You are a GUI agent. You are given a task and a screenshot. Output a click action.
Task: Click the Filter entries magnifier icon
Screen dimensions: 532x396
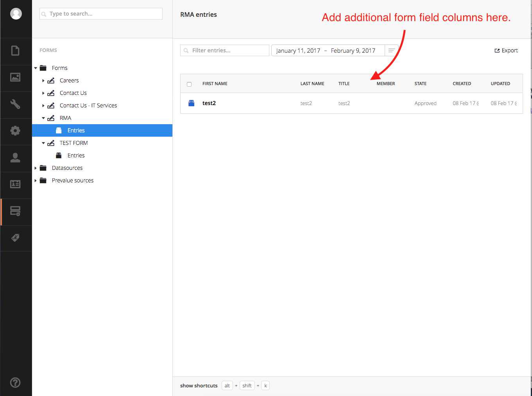click(x=186, y=50)
